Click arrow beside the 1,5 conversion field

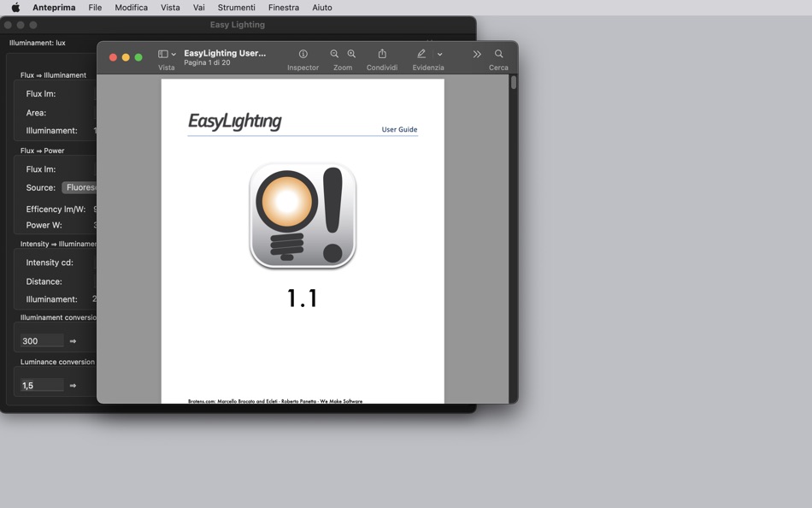click(73, 386)
